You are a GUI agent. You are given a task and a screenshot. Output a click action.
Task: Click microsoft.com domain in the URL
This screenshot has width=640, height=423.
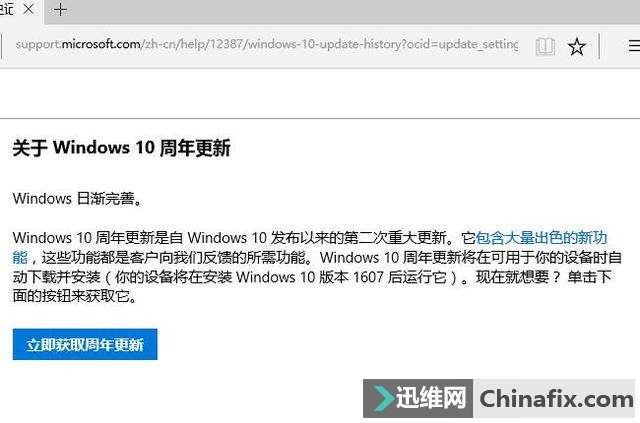(x=100, y=44)
